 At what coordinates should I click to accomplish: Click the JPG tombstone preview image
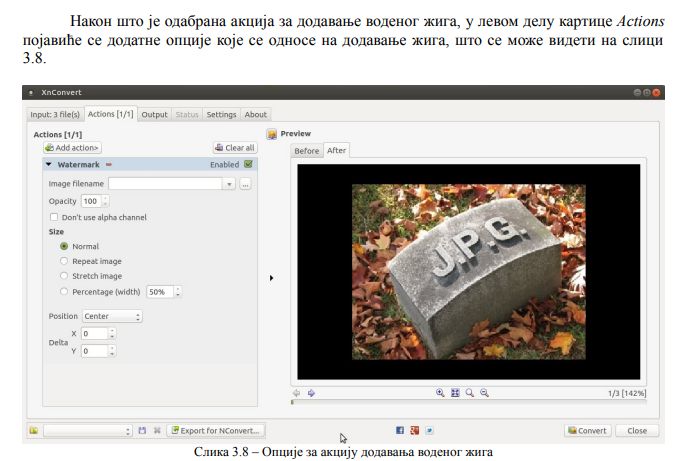469,272
